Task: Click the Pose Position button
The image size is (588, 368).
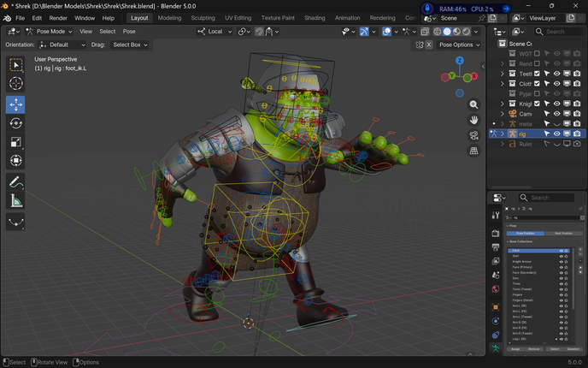Action: (x=525, y=233)
